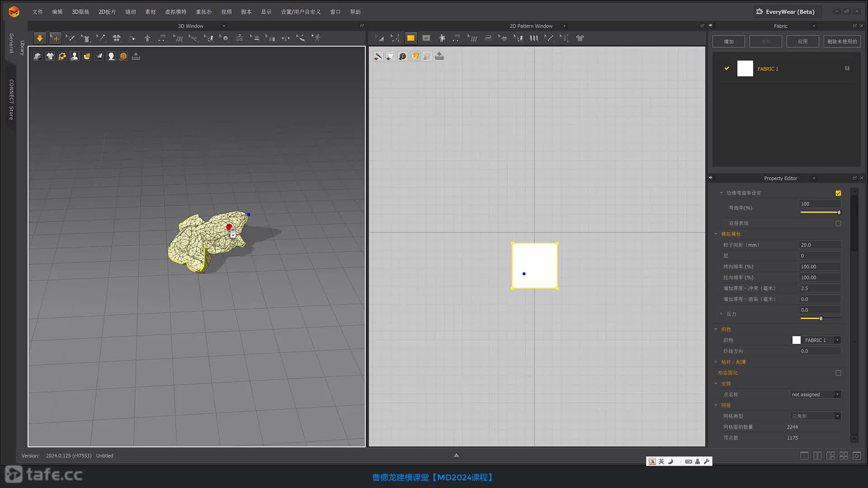Click the 应用 fabric button
This screenshot has width=868, height=488.
click(803, 42)
